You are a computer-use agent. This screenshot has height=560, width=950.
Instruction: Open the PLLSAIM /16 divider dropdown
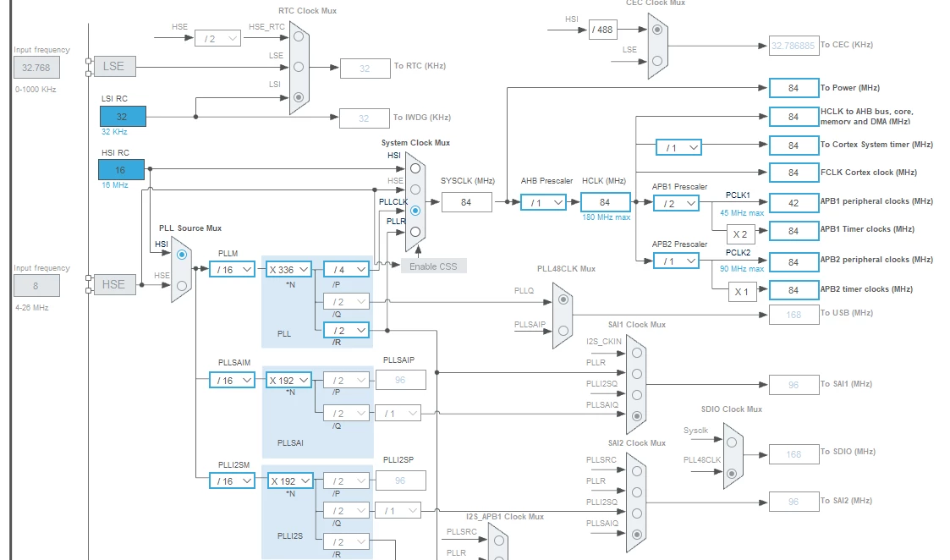[x=232, y=380]
